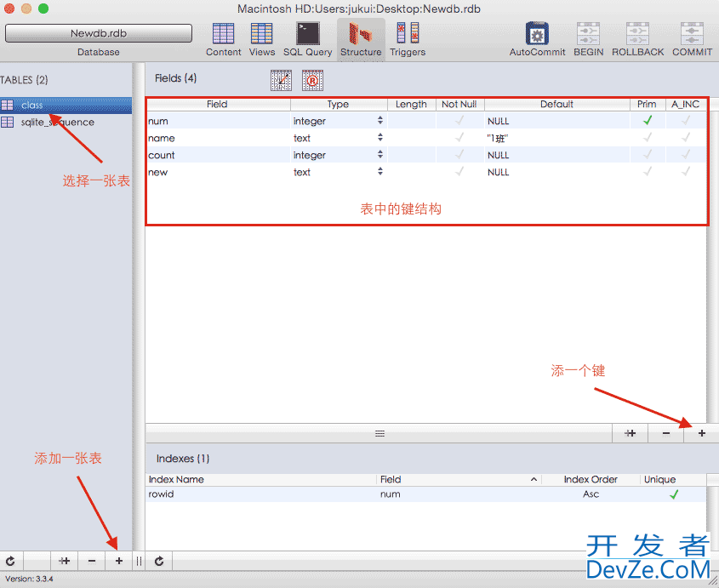Toggle Not Null for new field
The image size is (719, 588).
[x=459, y=171]
